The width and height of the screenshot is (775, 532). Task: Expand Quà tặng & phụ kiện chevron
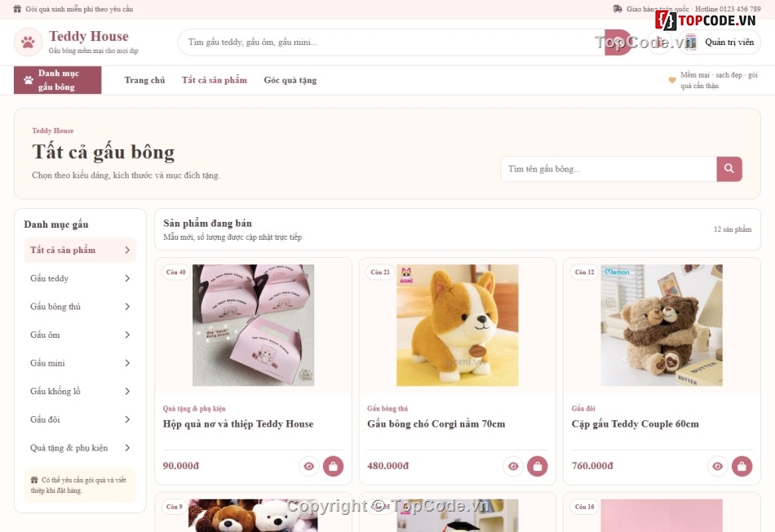point(127,447)
